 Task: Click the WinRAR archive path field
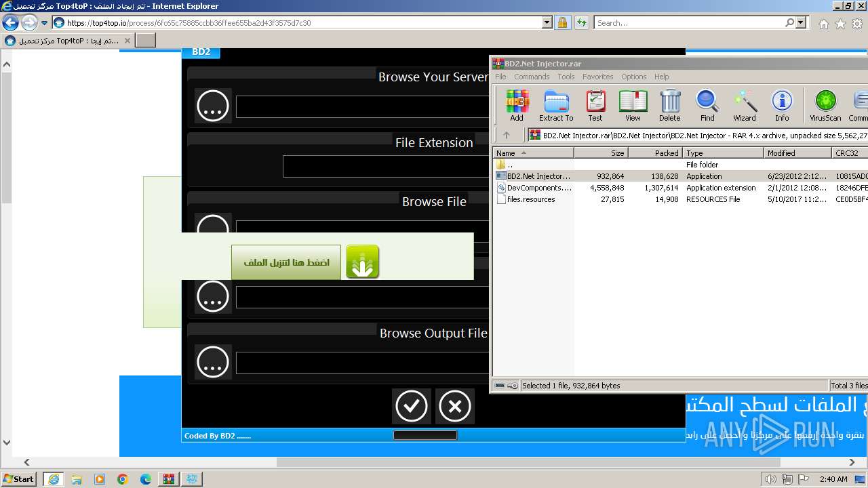click(x=698, y=135)
